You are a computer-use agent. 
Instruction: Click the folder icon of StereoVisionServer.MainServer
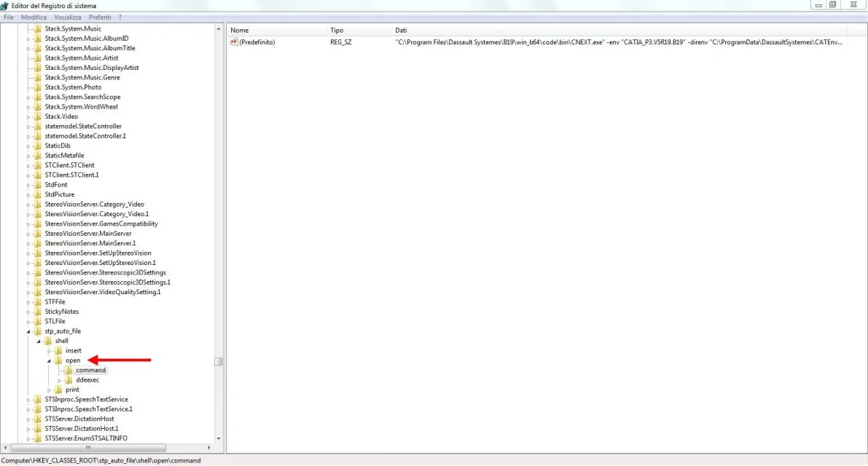38,234
